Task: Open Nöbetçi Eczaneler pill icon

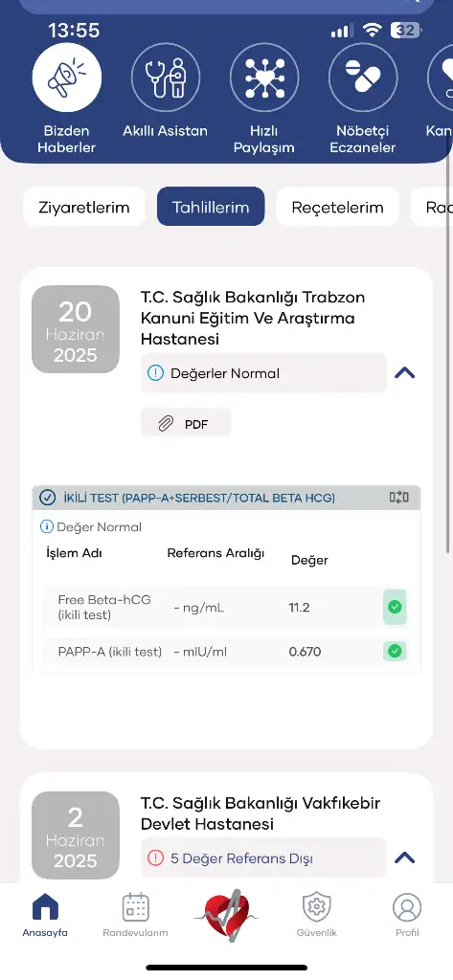Action: pos(363,78)
